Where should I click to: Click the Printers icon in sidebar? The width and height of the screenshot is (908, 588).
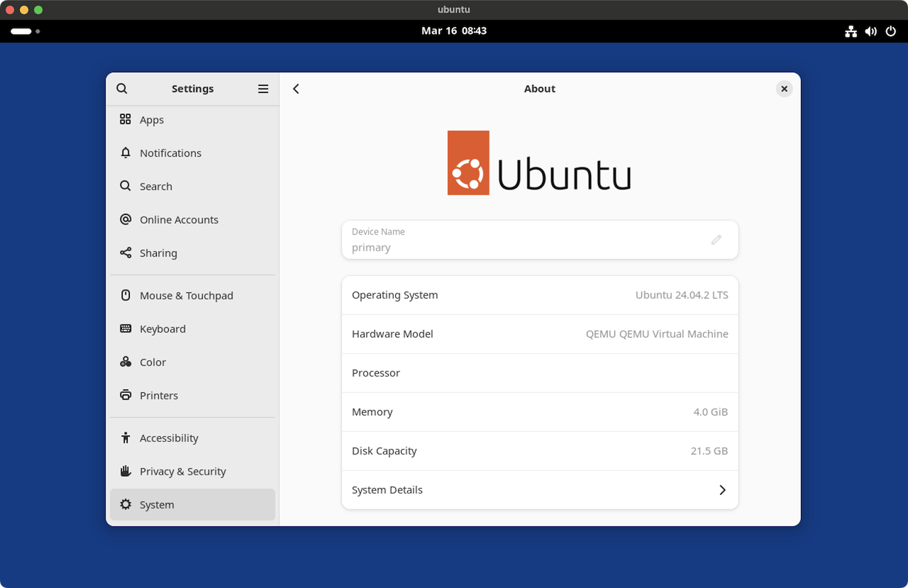126,395
